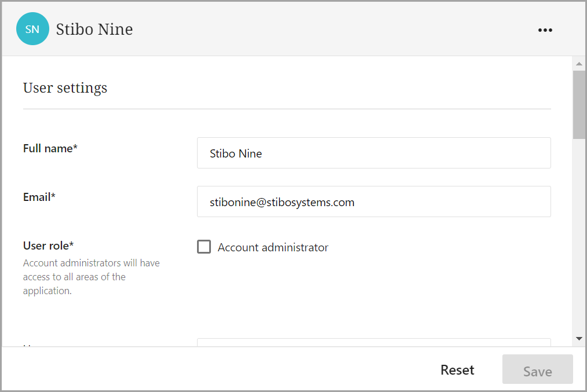This screenshot has width=587, height=392.
Task: Click the Account administrator label text
Action: point(273,247)
